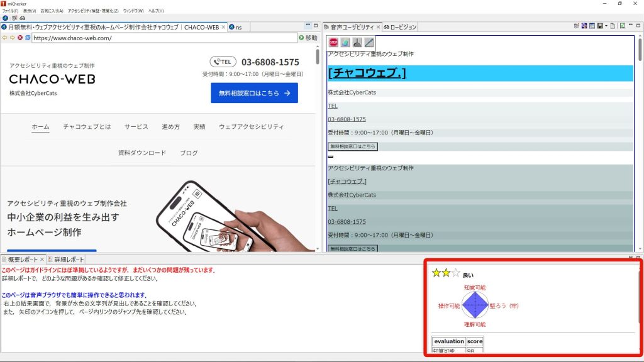Open the dropdown arrow next to the save icon

(606, 25)
